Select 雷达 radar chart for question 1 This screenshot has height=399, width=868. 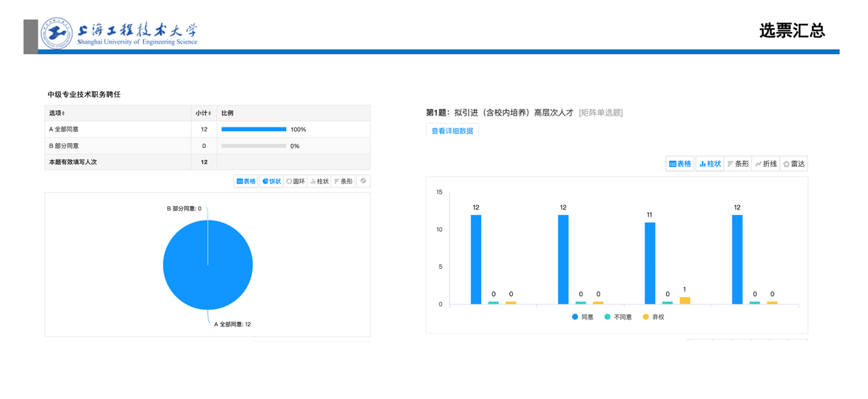point(794,164)
